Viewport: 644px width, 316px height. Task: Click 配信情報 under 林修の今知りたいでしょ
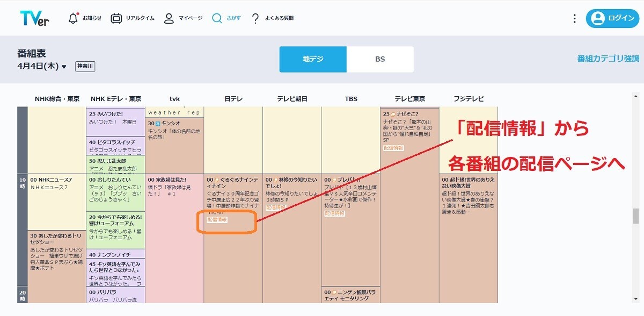coord(275,207)
